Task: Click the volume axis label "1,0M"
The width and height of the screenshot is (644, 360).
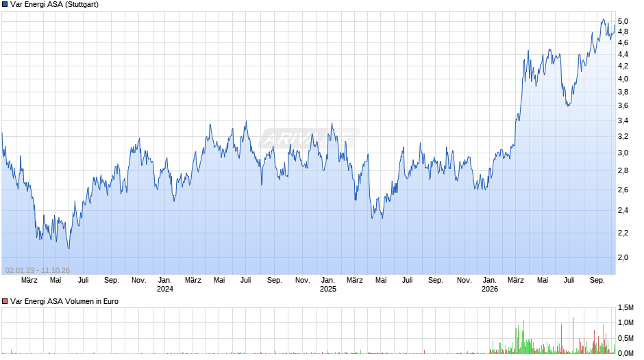Action: pyautogui.click(x=626, y=322)
